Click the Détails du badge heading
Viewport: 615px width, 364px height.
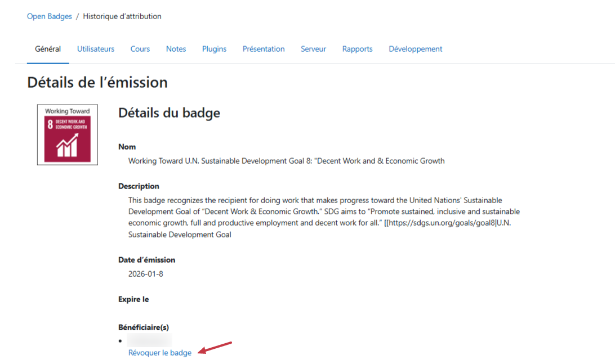[x=169, y=113]
